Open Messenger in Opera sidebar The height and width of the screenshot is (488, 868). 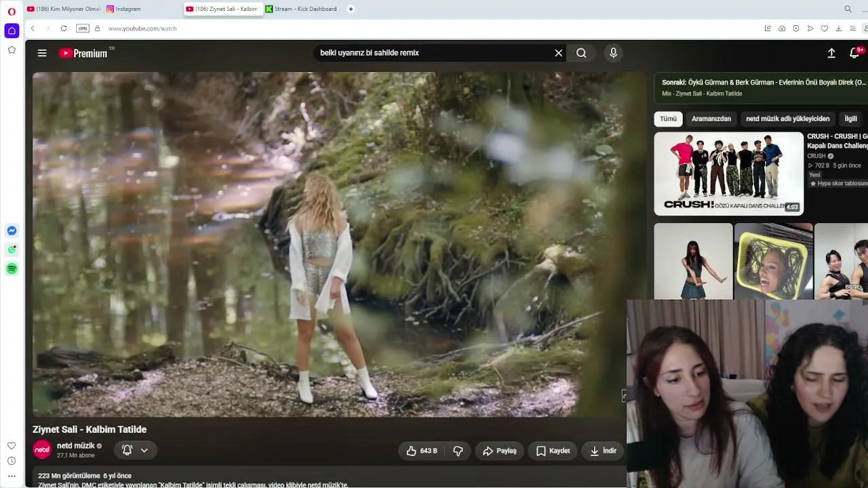[12, 231]
